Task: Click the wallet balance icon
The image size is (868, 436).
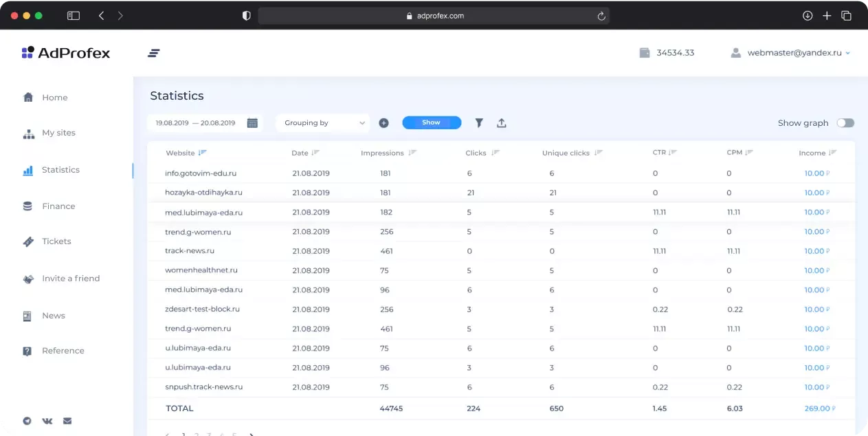Action: 644,53
